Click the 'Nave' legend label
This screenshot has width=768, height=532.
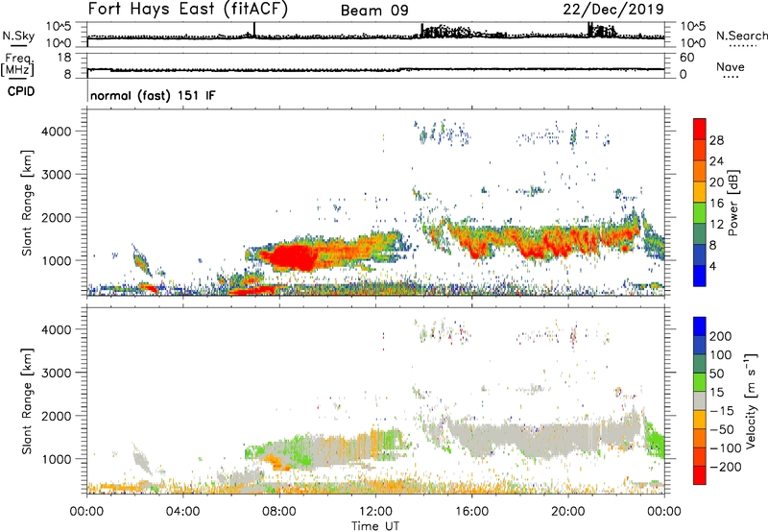coord(731,66)
